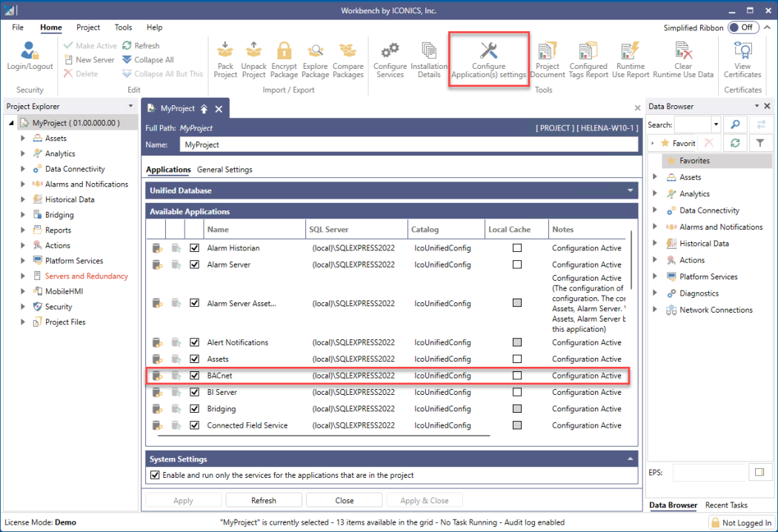
Task: Click the button beside the EPS field
Action: (759, 472)
